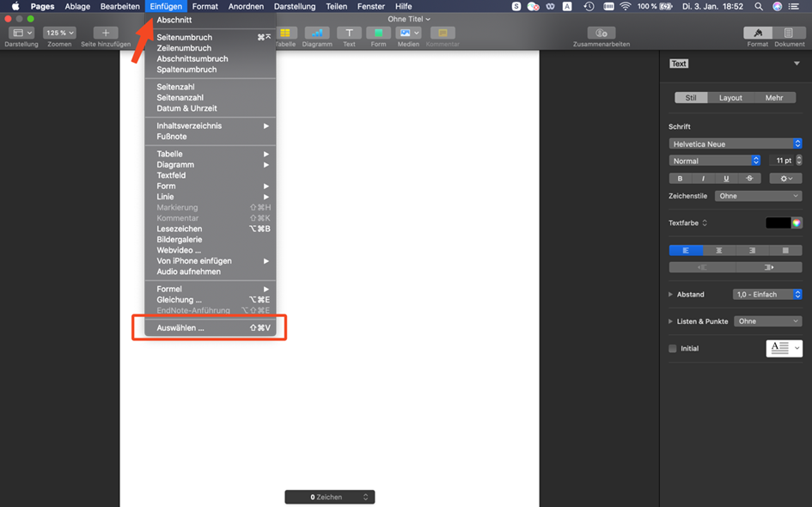Open the 0 Zeichen word count selector

(330, 497)
